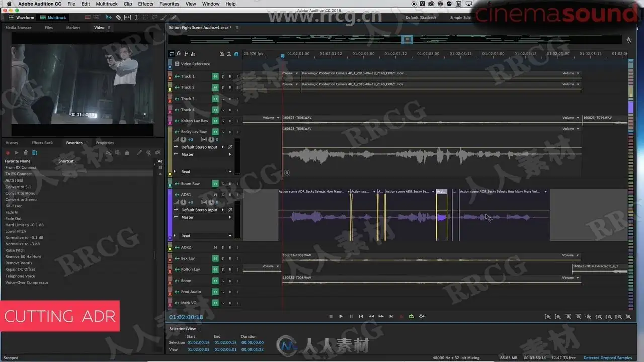Mute the ADR1 track
The height and width of the screenshot is (362, 644).
click(x=215, y=195)
